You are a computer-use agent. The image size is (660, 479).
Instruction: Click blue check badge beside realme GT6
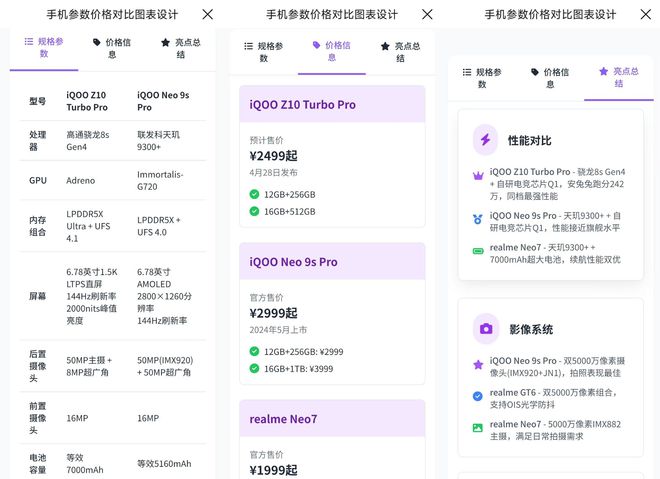point(478,396)
